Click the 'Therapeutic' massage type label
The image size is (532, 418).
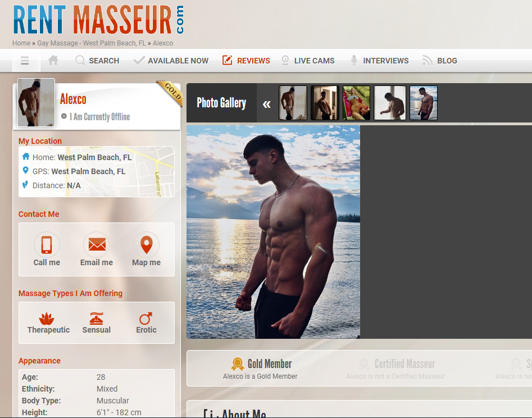tap(48, 330)
